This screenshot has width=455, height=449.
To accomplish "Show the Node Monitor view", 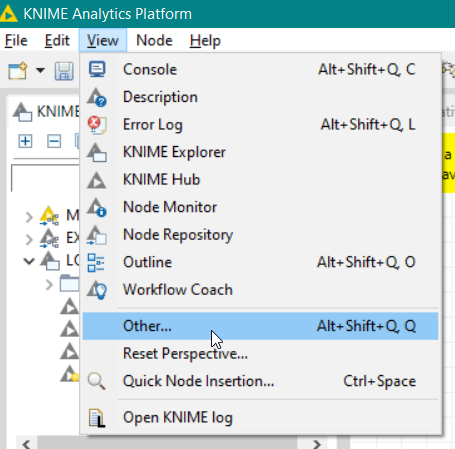I will 260,207.
